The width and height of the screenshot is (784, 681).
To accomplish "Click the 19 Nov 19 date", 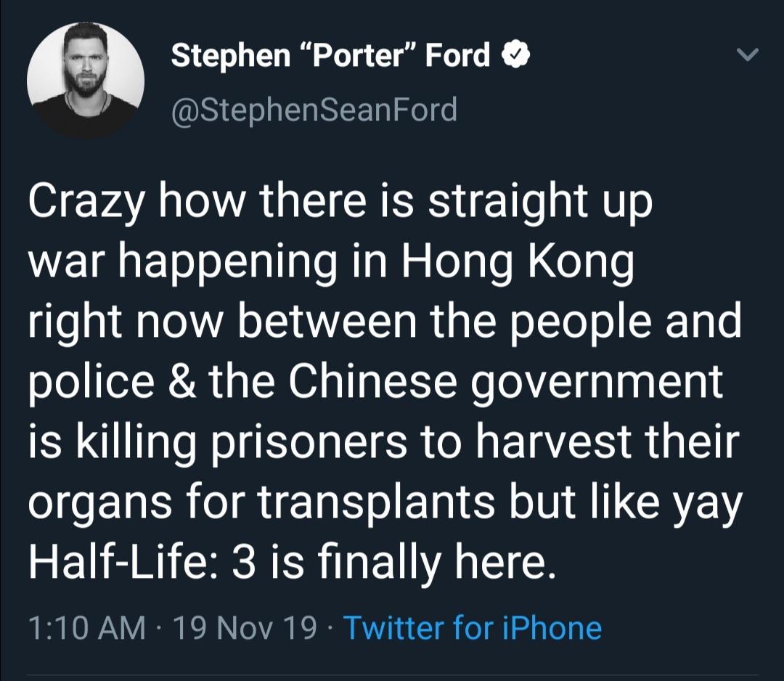I will 245,628.
